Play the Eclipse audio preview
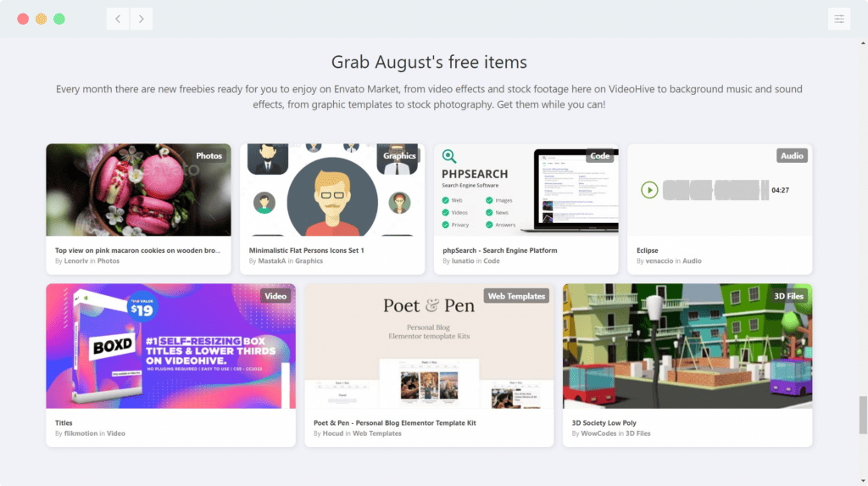 coord(649,190)
